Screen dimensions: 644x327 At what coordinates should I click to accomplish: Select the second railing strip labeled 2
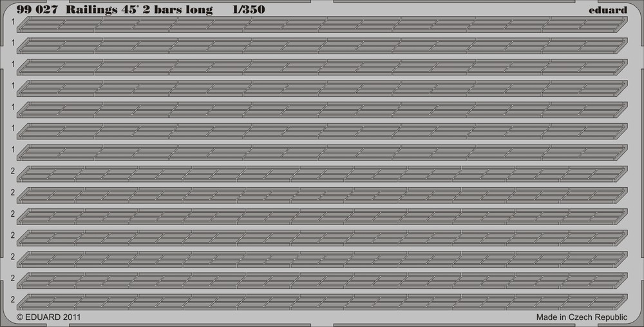pyautogui.click(x=322, y=195)
